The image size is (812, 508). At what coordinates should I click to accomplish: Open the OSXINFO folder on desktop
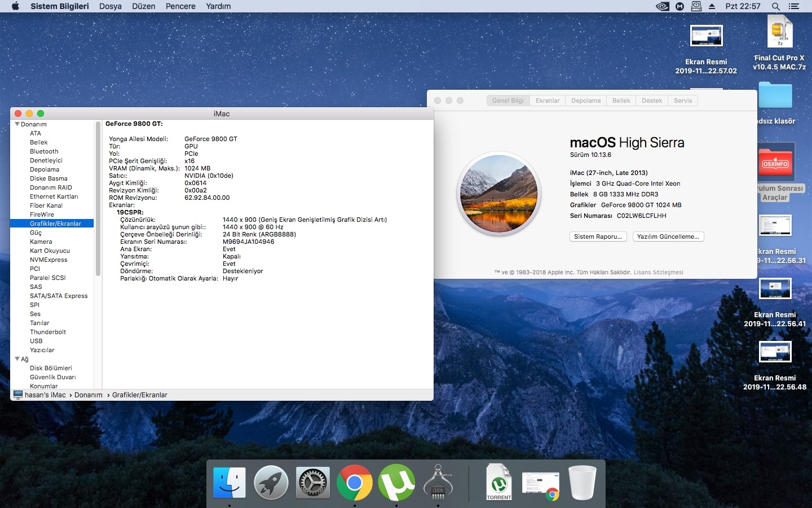pyautogui.click(x=775, y=163)
